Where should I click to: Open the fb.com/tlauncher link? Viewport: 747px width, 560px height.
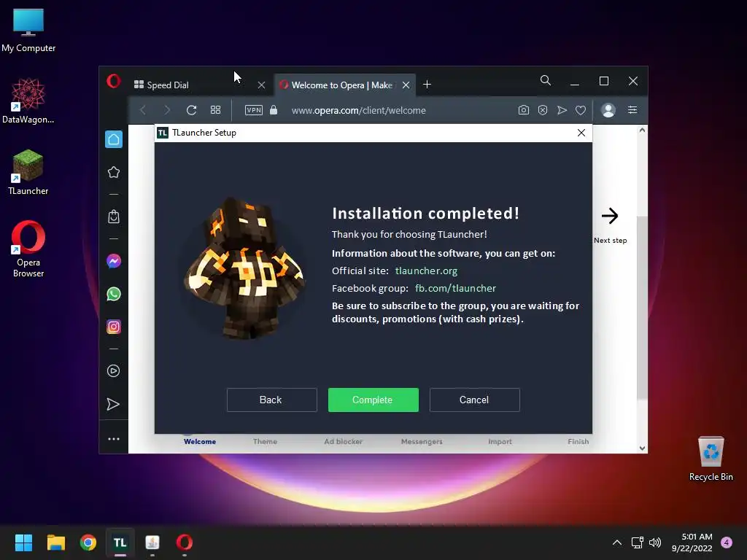click(x=455, y=288)
